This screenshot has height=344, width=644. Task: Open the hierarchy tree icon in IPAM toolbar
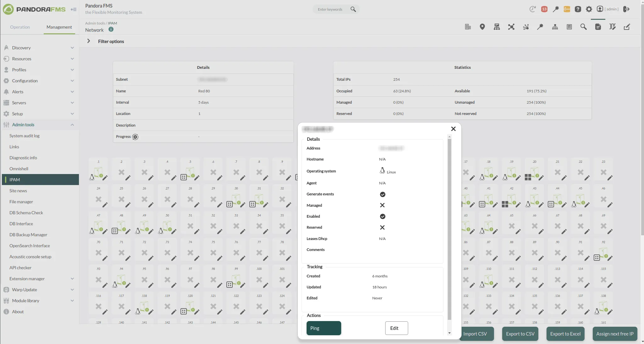(555, 27)
